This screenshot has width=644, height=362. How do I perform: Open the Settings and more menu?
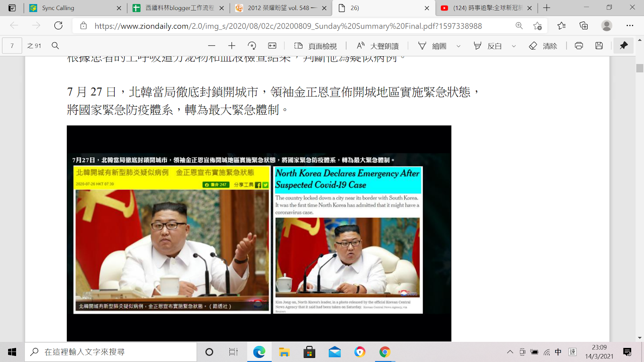pos(630,26)
